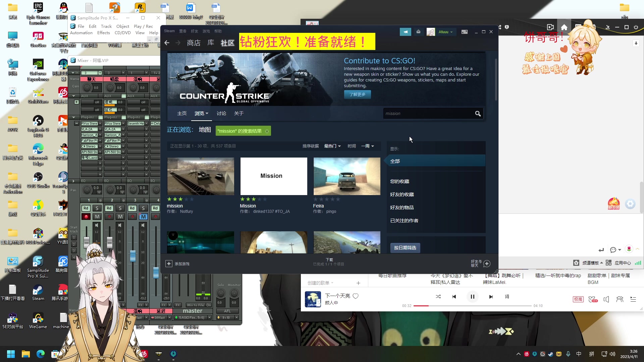Open master ASIO Fire output dropdown

210,317
